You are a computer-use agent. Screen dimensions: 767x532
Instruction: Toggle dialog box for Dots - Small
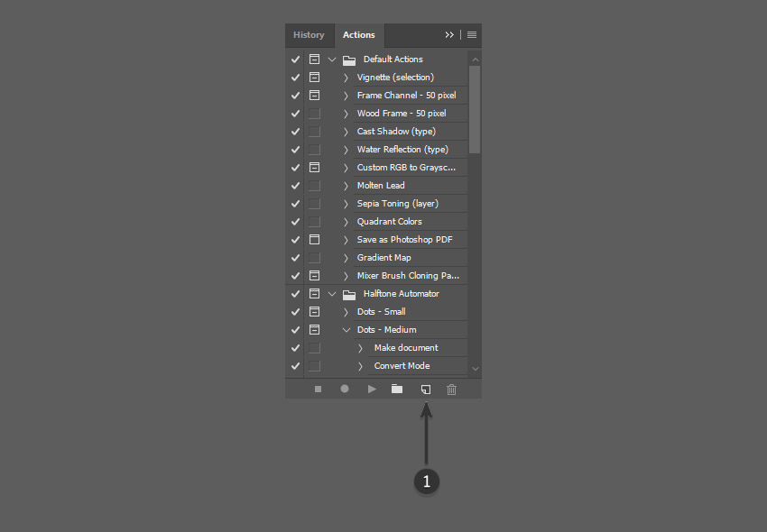pyautogui.click(x=315, y=311)
